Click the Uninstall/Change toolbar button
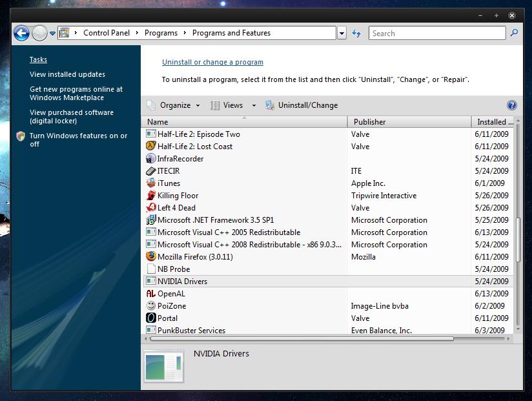This screenshot has width=532, height=401. tap(302, 105)
